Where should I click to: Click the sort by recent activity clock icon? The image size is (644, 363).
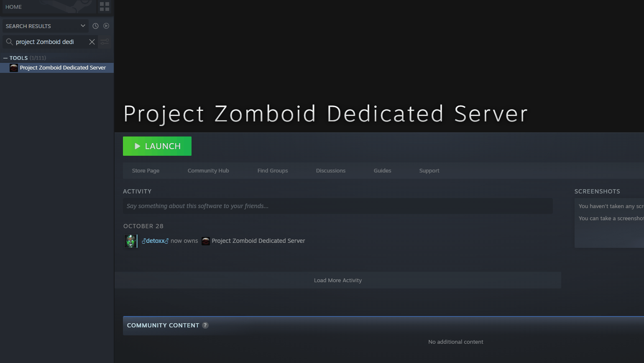click(95, 26)
